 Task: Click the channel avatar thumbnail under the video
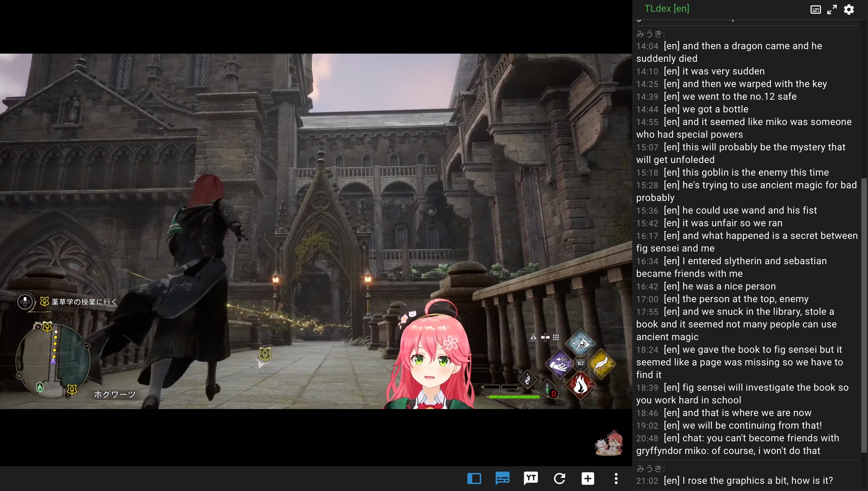pyautogui.click(x=609, y=443)
